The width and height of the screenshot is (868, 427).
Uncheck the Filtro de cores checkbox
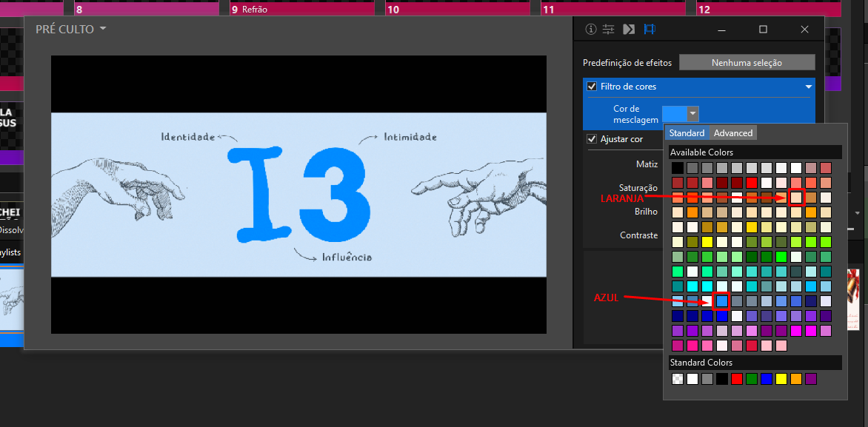(592, 87)
